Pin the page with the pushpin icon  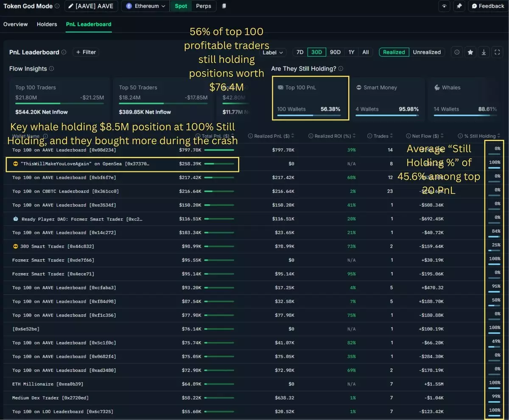click(x=459, y=6)
